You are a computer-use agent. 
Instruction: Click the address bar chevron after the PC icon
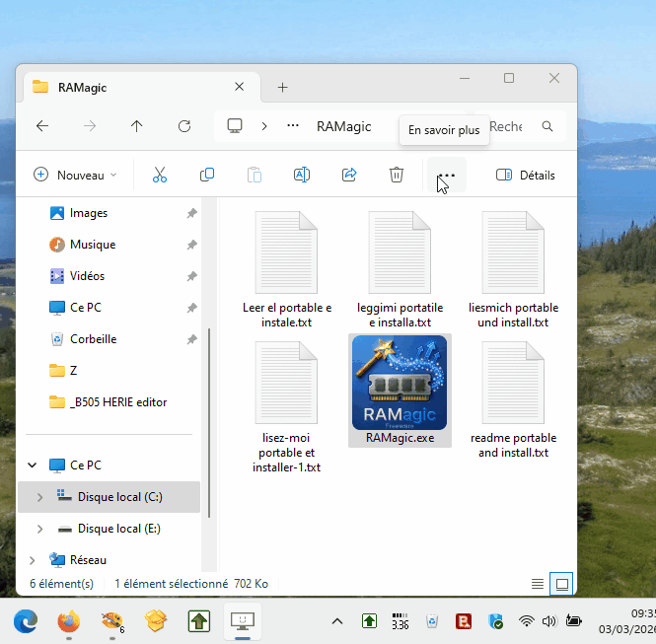pyautogui.click(x=264, y=126)
